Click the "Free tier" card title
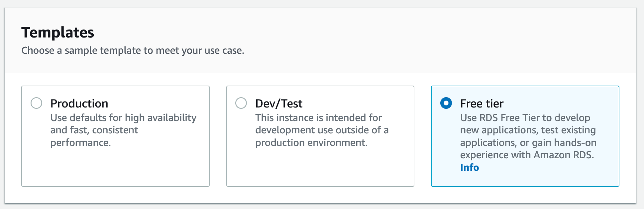The width and height of the screenshot is (644, 209). [482, 104]
